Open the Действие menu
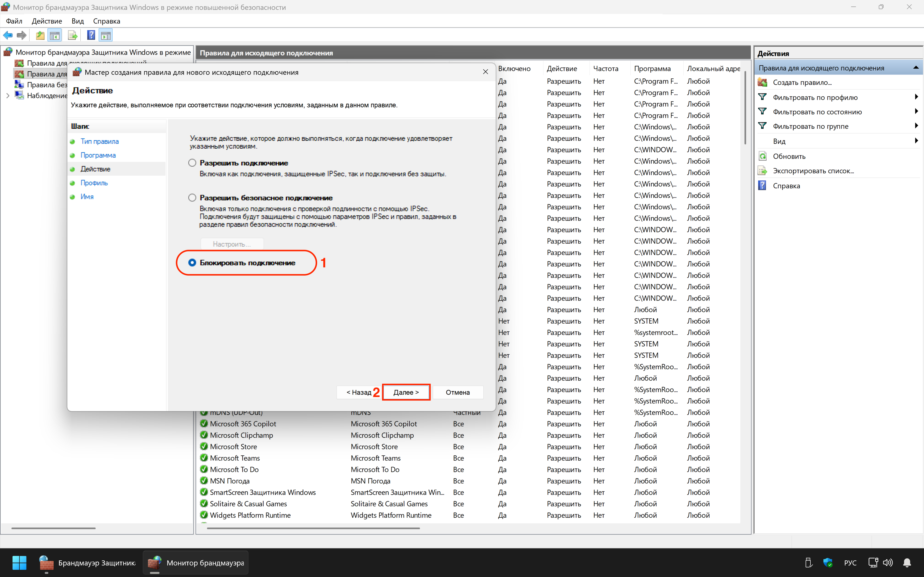The image size is (924, 577). point(47,21)
